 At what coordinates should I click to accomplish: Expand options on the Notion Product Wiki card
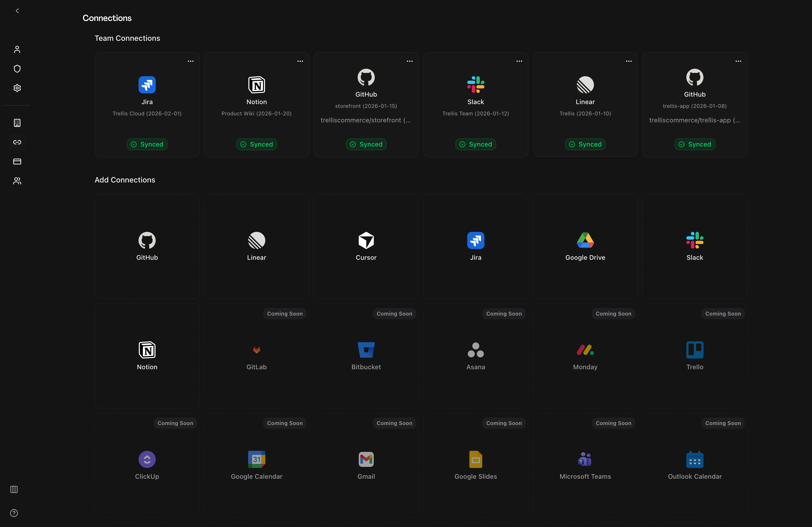pos(300,61)
